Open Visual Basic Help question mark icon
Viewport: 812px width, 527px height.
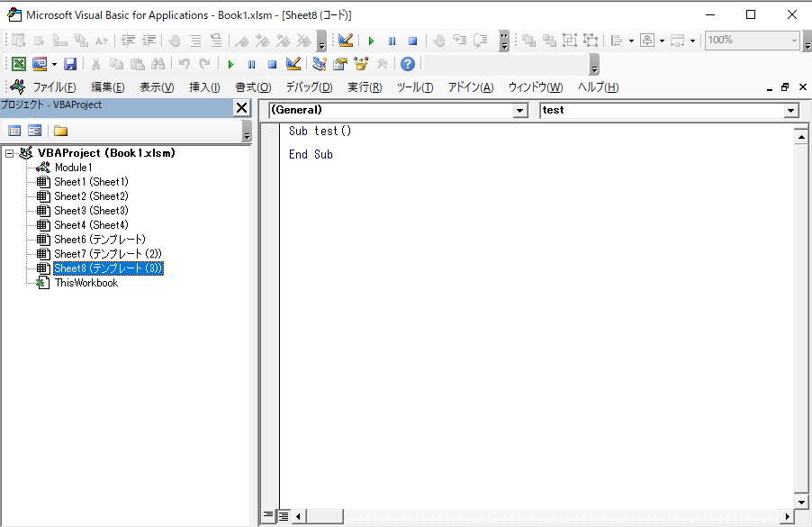point(408,64)
